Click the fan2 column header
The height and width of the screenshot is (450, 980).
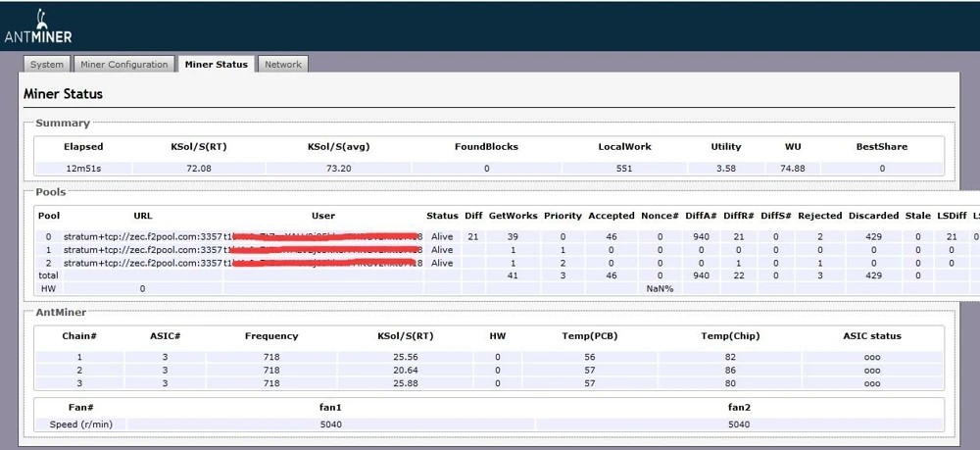coord(739,408)
